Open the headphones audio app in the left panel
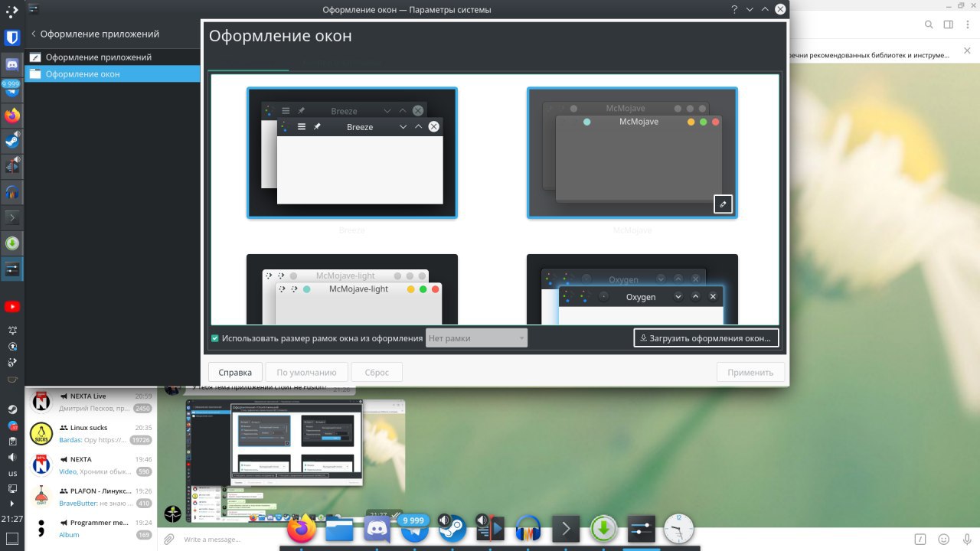This screenshot has height=551, width=980. tap(12, 193)
